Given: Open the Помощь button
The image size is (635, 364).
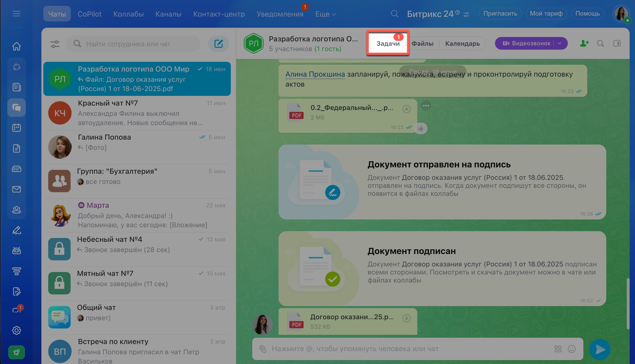Looking at the screenshot, I should (x=587, y=13).
